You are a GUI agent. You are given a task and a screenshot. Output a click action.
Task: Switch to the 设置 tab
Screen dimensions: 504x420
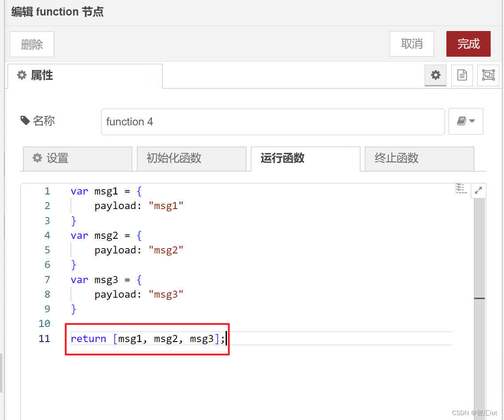(x=78, y=159)
